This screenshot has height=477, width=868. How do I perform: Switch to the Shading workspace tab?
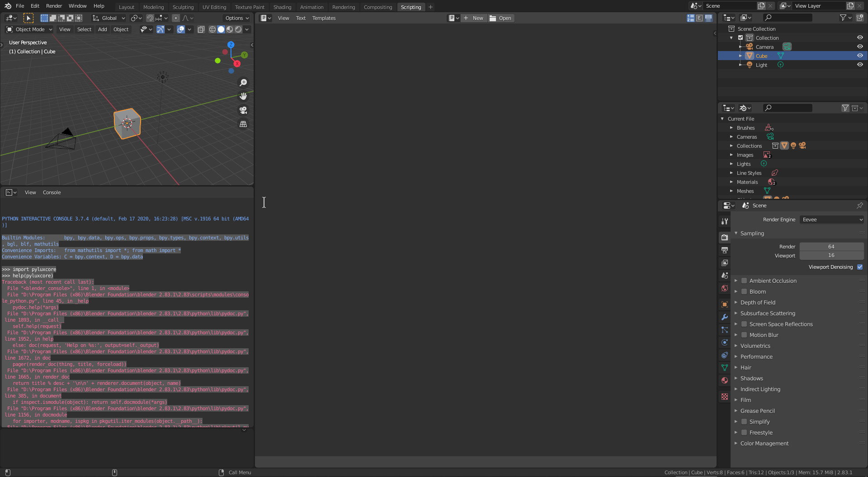[282, 7]
